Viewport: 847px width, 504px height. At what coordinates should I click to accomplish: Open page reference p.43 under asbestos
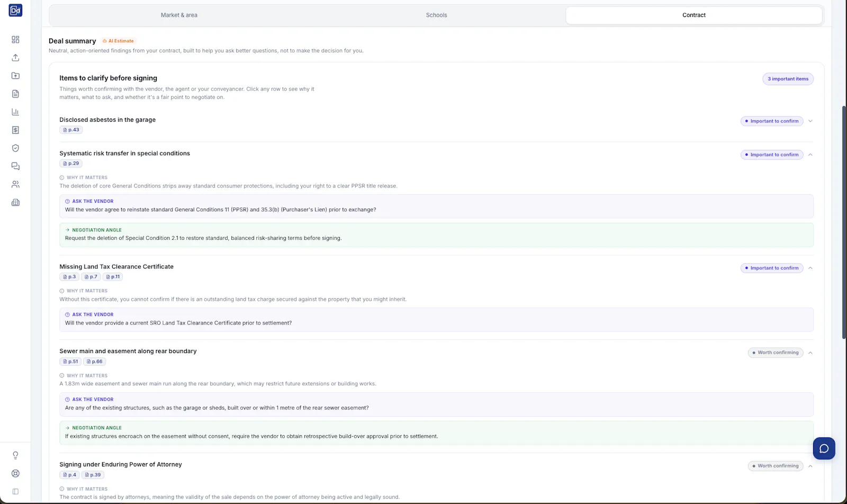[71, 130]
